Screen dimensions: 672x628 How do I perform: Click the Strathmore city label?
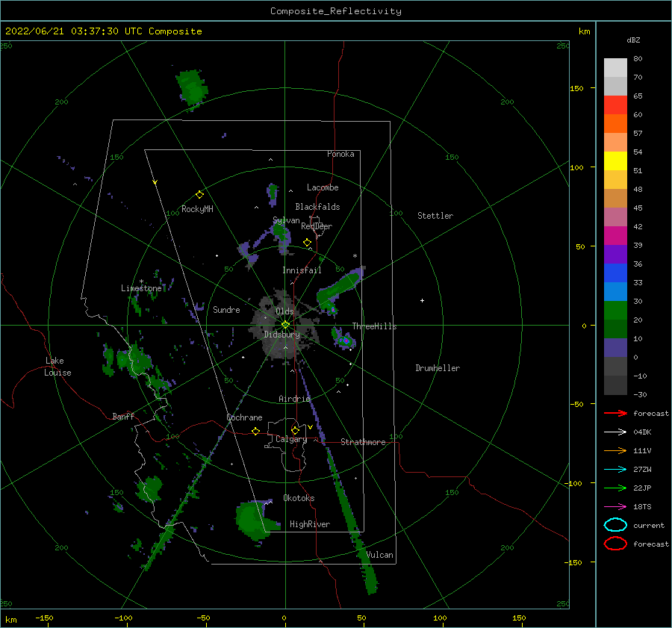click(x=363, y=442)
